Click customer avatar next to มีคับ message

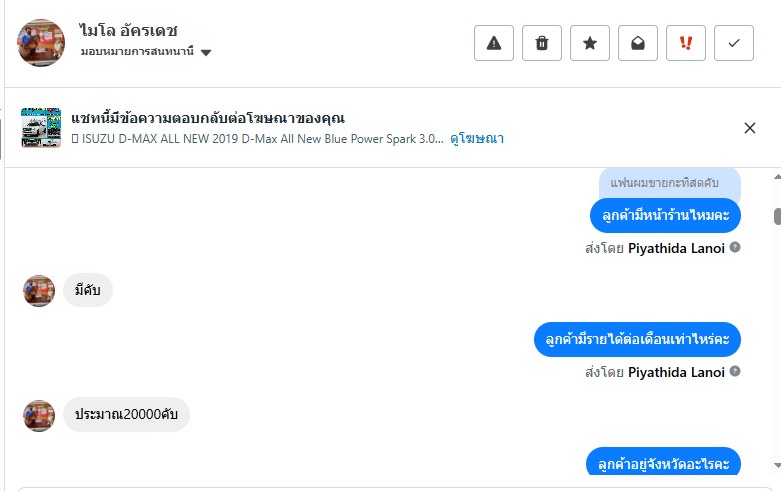pyautogui.click(x=39, y=291)
